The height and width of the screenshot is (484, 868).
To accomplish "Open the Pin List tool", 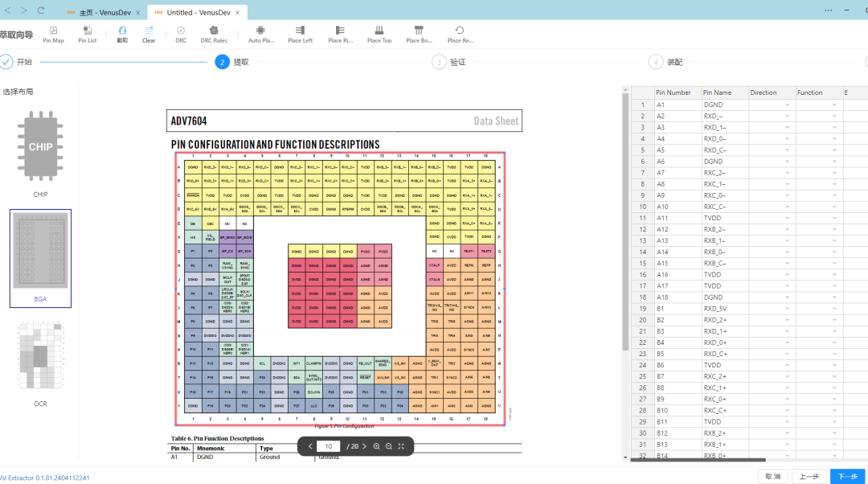I will click(x=87, y=35).
